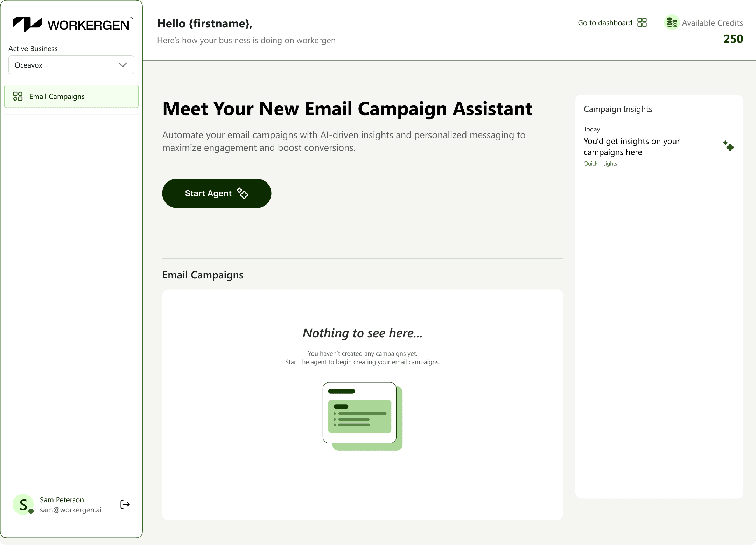Click the Available Credits label
Screen dimensions: 756x545
pyautogui.click(x=712, y=23)
